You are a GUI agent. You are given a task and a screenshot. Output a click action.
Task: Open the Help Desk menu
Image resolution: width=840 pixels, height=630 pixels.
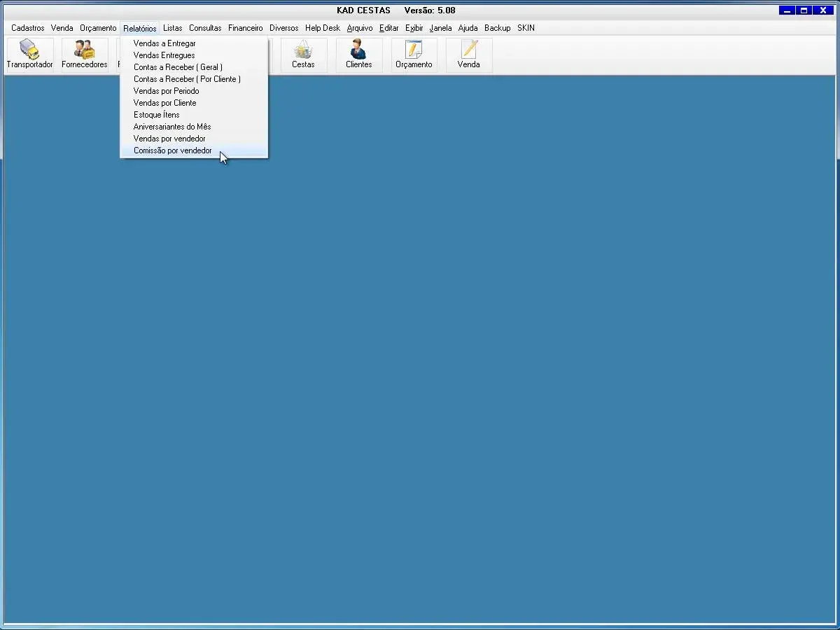click(322, 28)
